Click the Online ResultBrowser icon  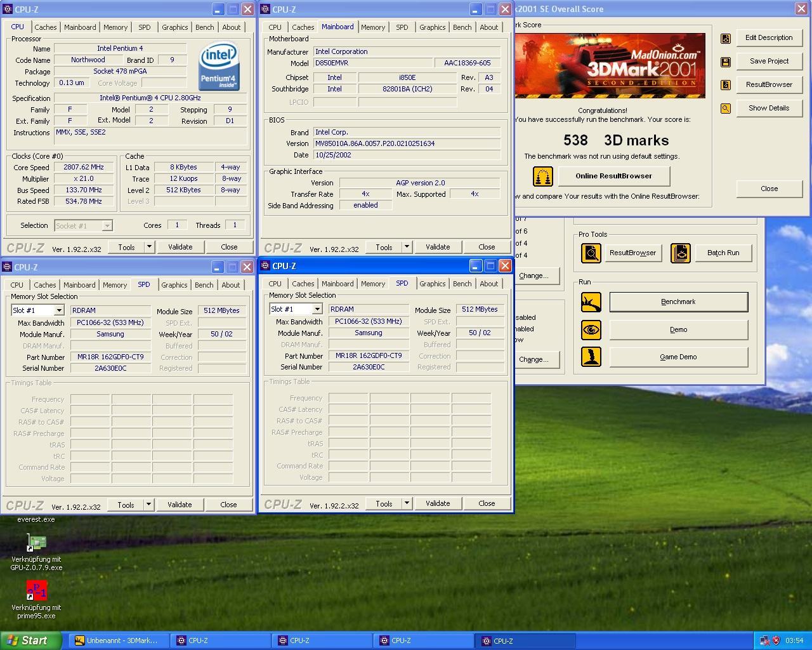click(542, 176)
